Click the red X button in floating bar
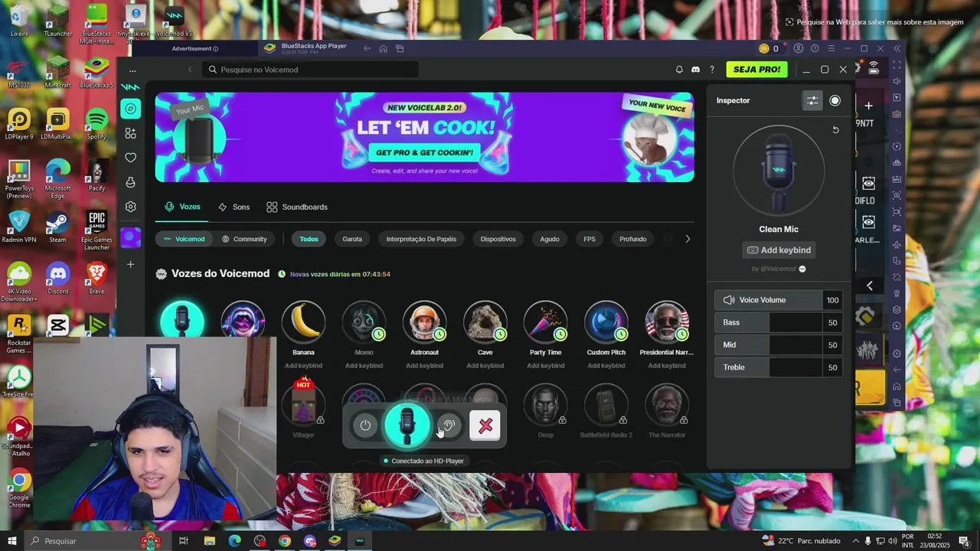The height and width of the screenshot is (551, 980). tap(485, 425)
